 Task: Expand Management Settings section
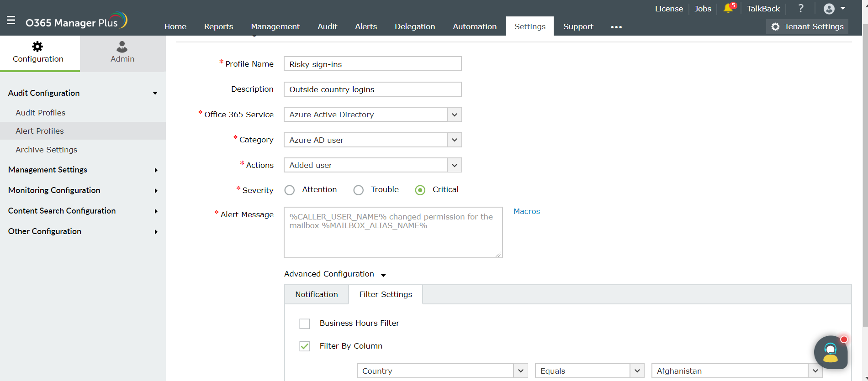[x=83, y=170]
